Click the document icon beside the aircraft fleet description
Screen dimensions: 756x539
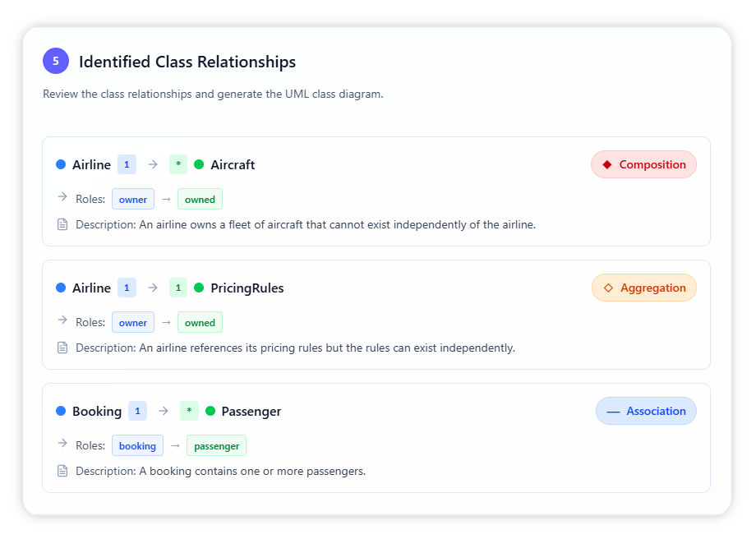(x=62, y=224)
